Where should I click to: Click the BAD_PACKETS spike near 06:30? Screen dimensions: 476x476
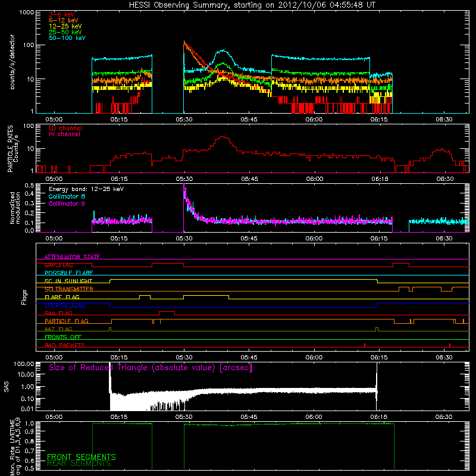450,345
